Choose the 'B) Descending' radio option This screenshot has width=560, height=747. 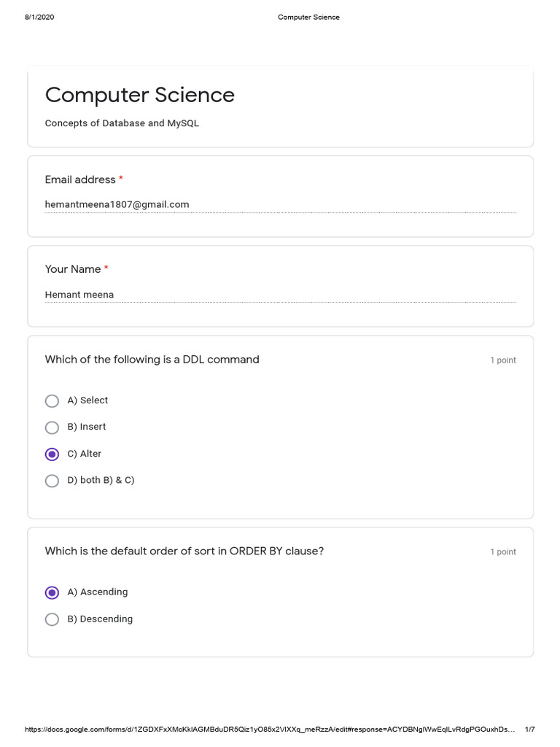tap(52, 619)
